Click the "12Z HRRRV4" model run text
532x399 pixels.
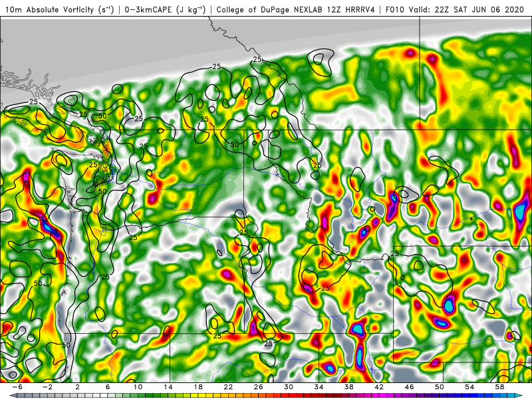pyautogui.click(x=351, y=9)
